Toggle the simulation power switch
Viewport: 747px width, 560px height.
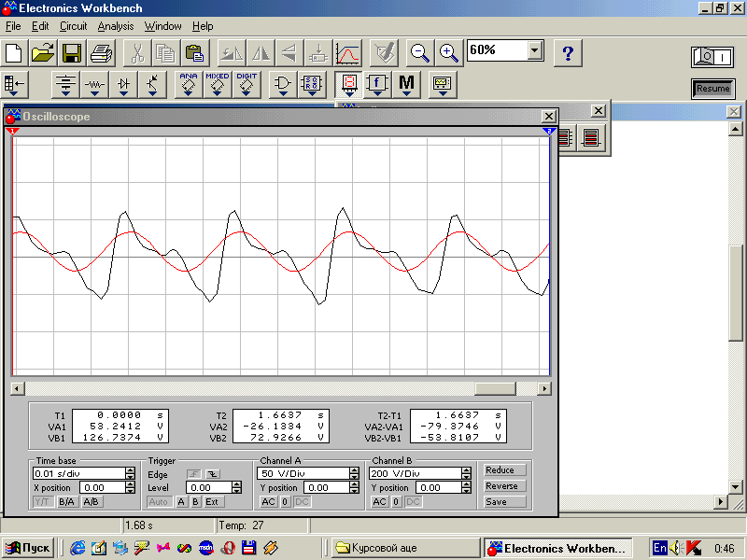click(x=712, y=57)
